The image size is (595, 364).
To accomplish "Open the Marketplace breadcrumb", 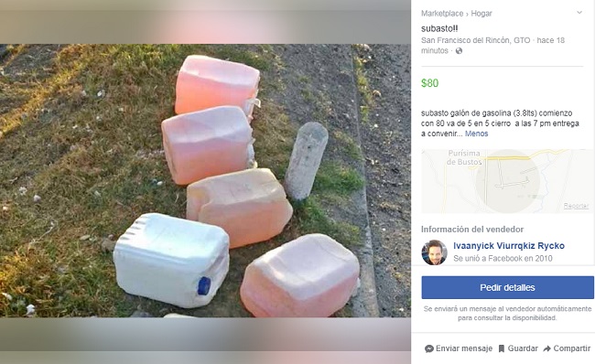I will (x=442, y=14).
